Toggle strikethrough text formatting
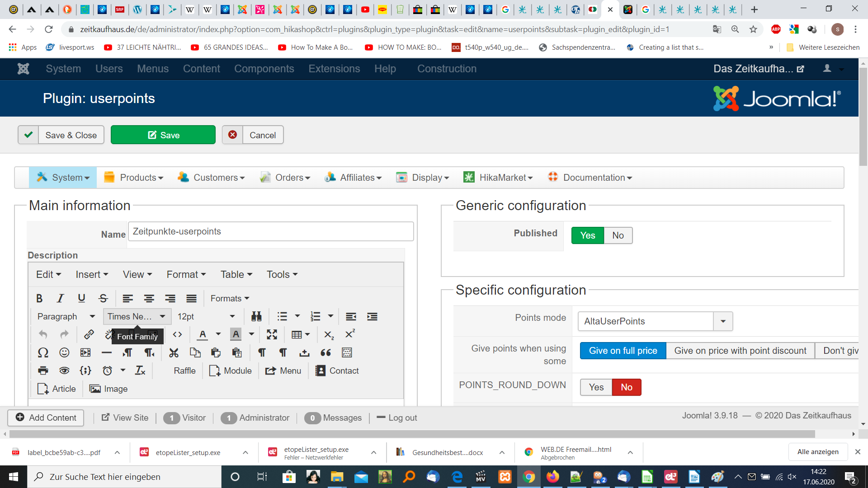Screen dimensions: 868x488 click(x=103, y=298)
